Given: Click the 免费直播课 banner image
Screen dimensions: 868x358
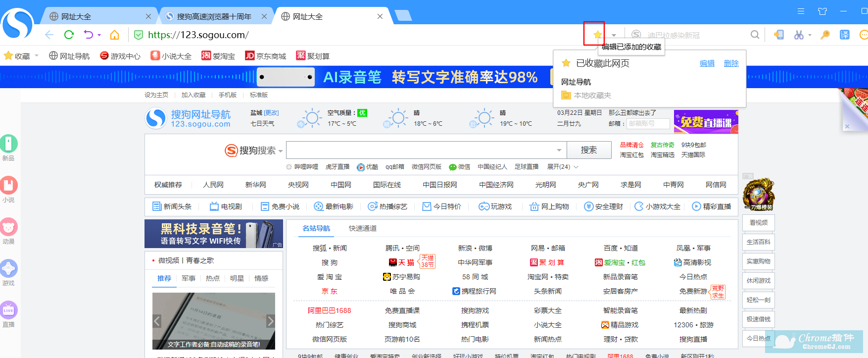Looking at the screenshot, I should point(706,121).
